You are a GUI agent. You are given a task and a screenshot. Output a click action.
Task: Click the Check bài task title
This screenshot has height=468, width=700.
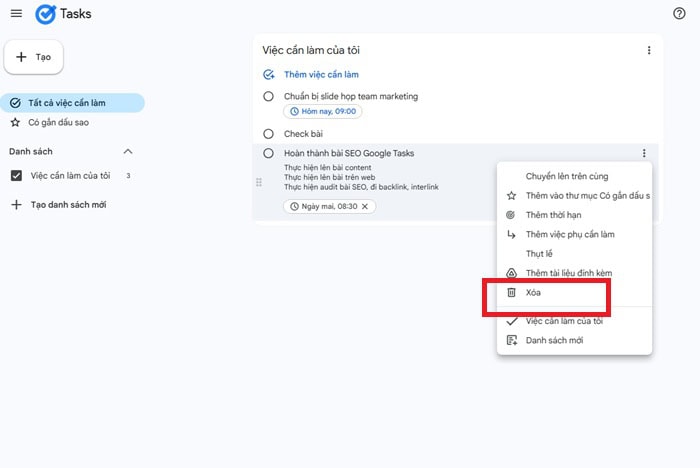[x=303, y=134]
